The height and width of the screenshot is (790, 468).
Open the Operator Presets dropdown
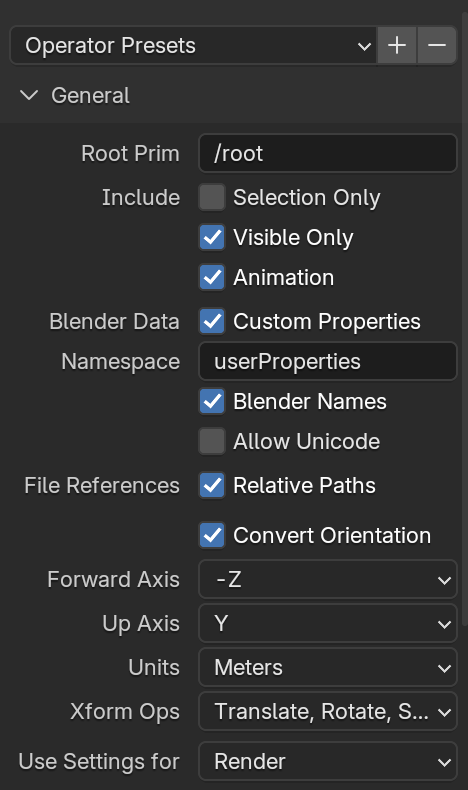(193, 45)
